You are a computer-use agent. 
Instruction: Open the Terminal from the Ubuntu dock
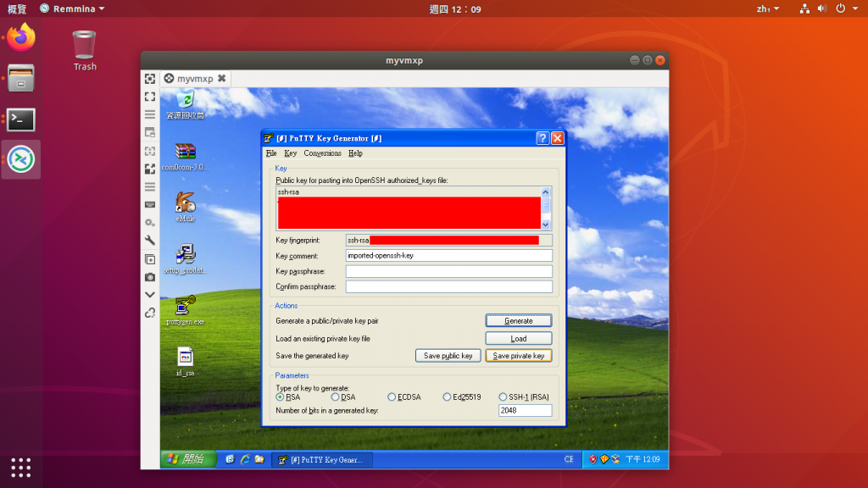21,120
